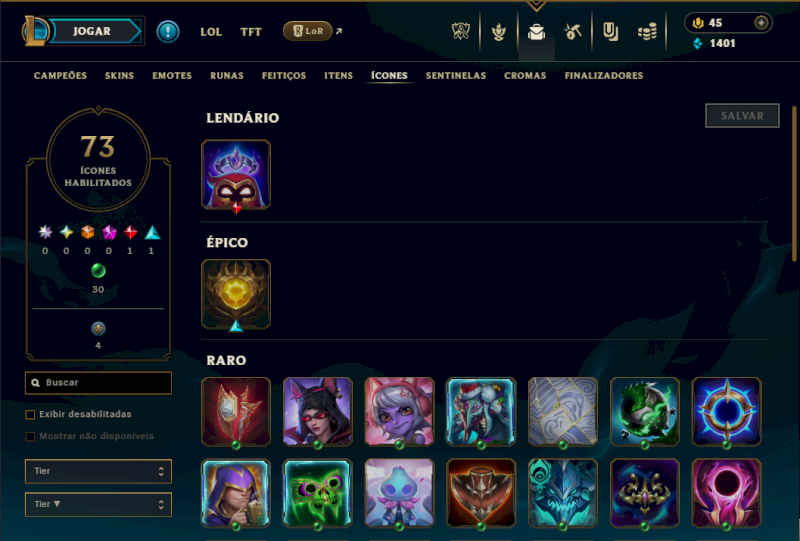Open the Loot hammer icon
Viewport: 800px width, 541px height.
coord(573,32)
